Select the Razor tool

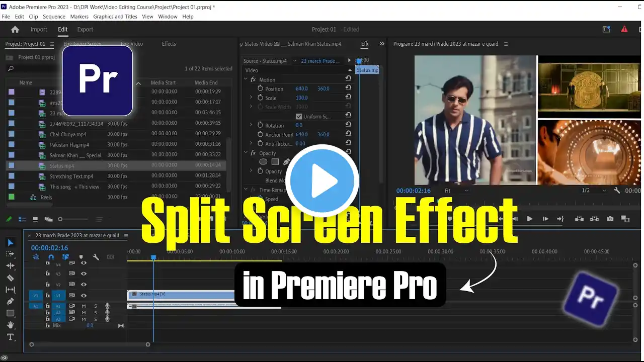[x=11, y=278]
